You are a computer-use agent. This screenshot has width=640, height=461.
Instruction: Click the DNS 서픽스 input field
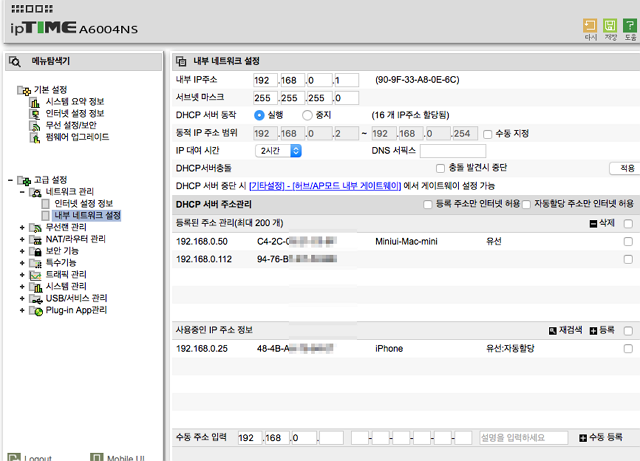tap(453, 151)
